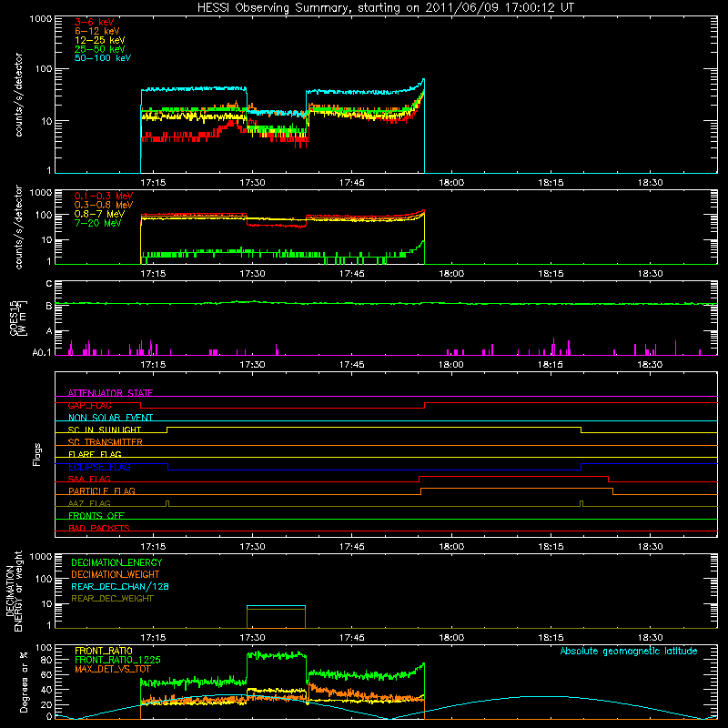Click the green FRONTS_OFF label

[96, 515]
